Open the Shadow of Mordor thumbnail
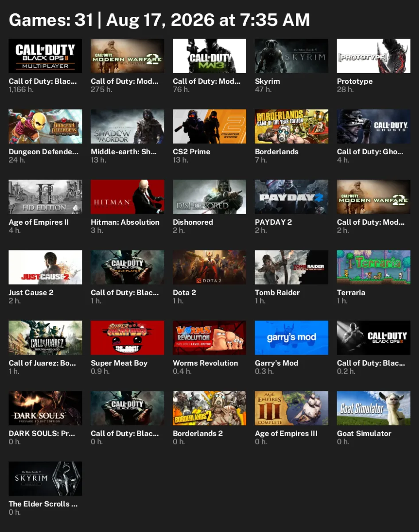 pyautogui.click(x=128, y=126)
